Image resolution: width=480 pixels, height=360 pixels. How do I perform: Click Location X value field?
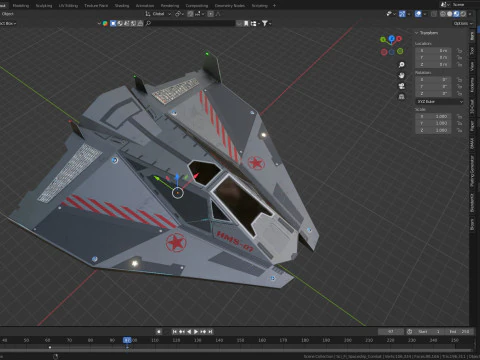pos(433,51)
